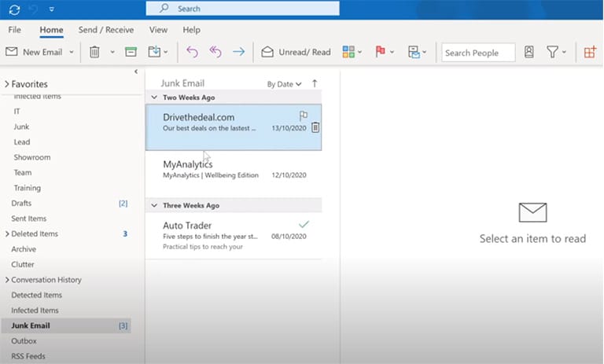Expand the Favorites section

[x=6, y=84]
